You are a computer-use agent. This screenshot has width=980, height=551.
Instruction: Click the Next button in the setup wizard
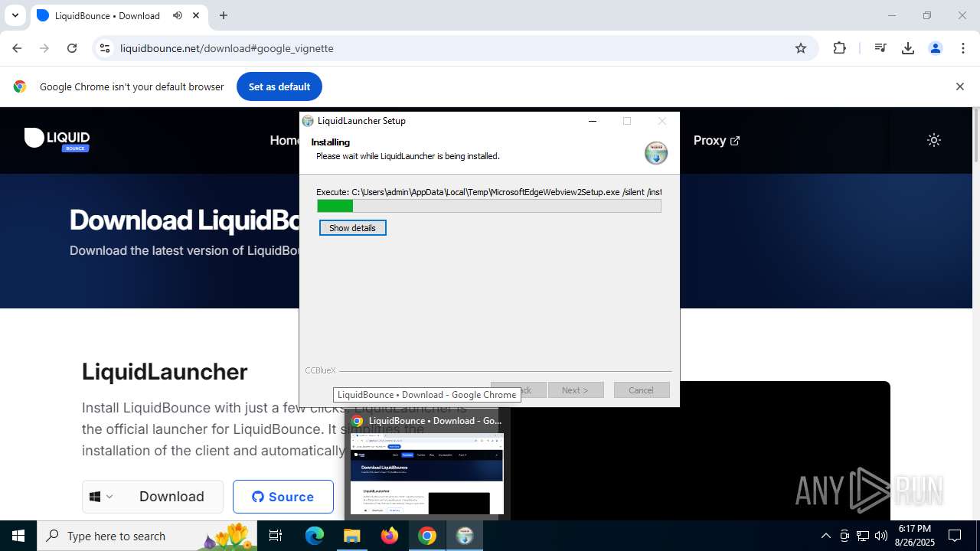575,390
